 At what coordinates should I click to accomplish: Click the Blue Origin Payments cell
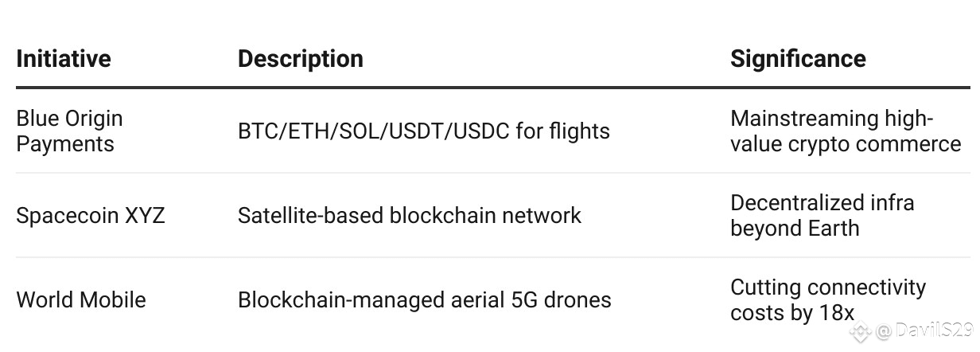[x=70, y=131]
